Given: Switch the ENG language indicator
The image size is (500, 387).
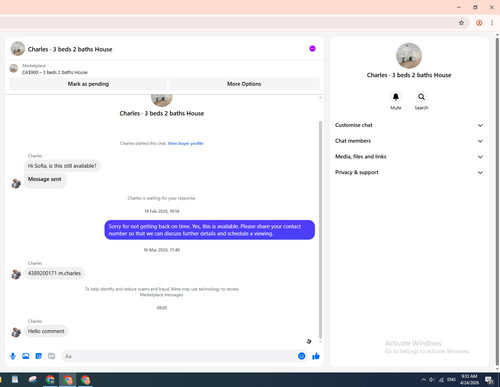Looking at the screenshot, I should coord(451,380).
